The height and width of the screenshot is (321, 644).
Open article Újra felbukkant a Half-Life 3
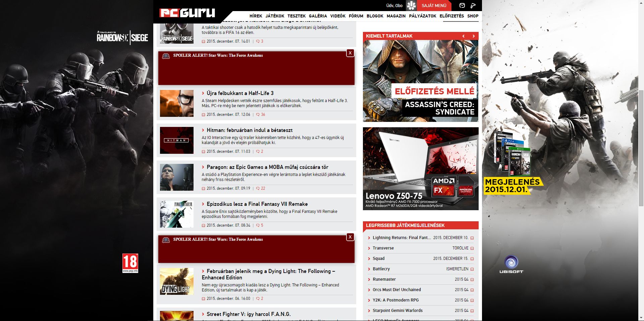click(x=240, y=93)
